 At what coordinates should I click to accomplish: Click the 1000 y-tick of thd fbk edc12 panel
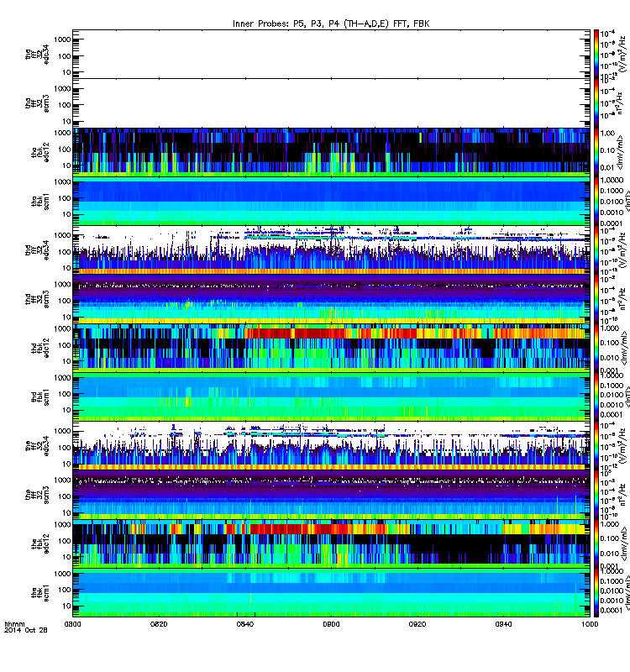[x=62, y=328]
